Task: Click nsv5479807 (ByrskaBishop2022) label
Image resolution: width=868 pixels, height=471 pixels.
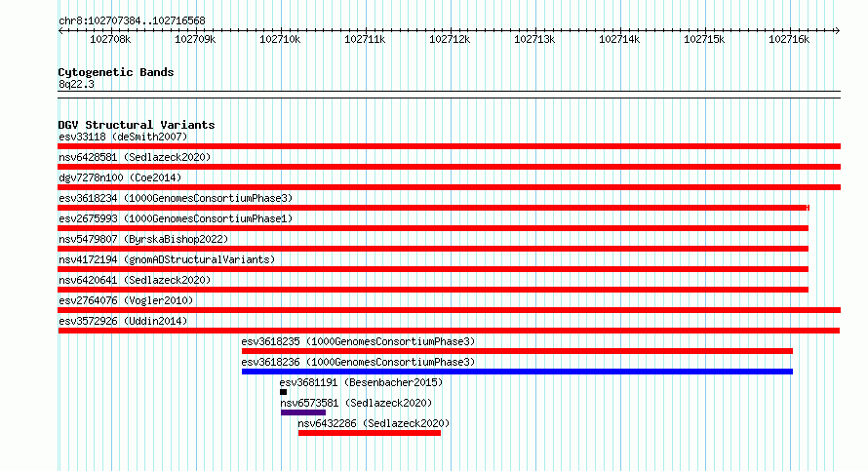Action: point(143,239)
